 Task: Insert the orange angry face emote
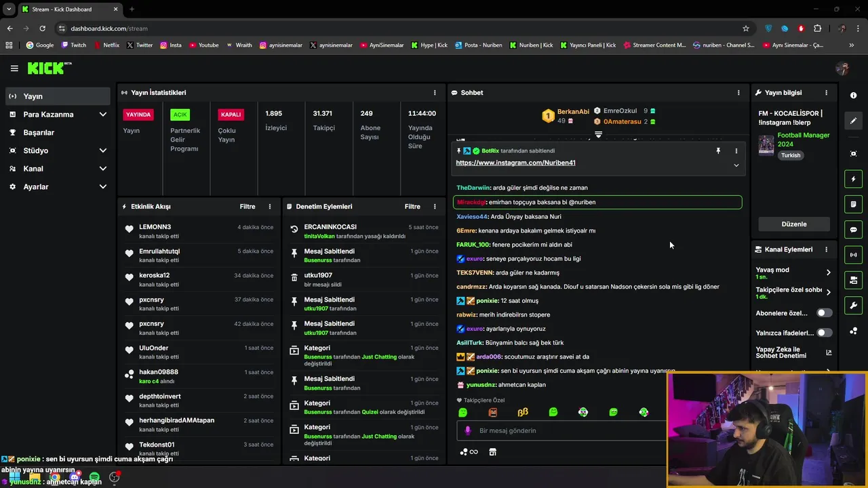pyautogui.click(x=493, y=412)
